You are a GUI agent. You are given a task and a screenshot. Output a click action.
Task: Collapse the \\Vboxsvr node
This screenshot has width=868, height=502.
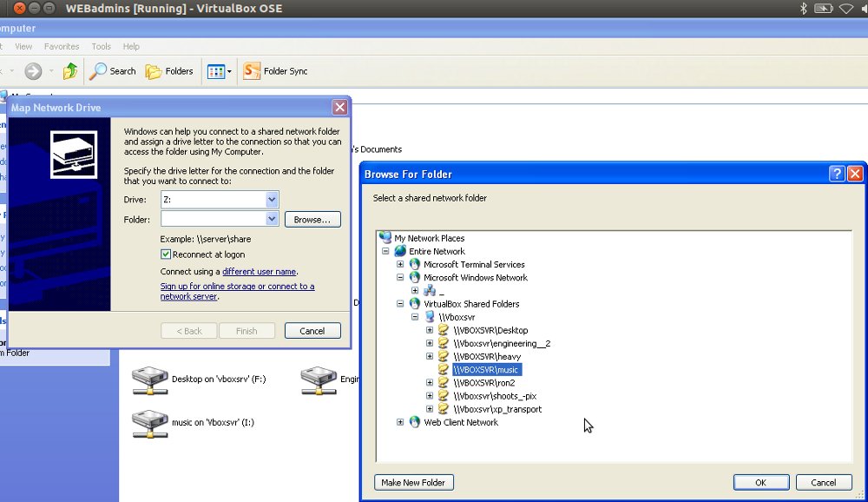coord(415,317)
